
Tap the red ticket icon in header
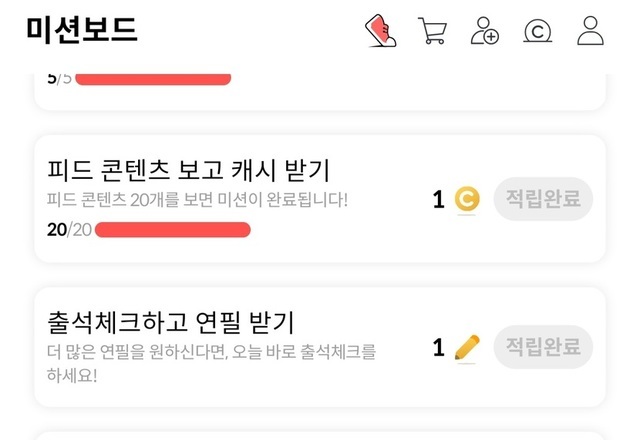380,30
